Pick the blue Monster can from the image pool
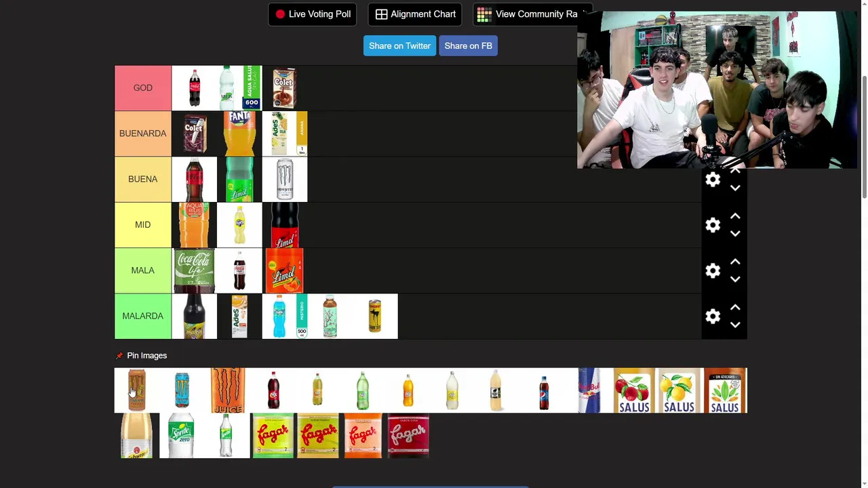 182,390
